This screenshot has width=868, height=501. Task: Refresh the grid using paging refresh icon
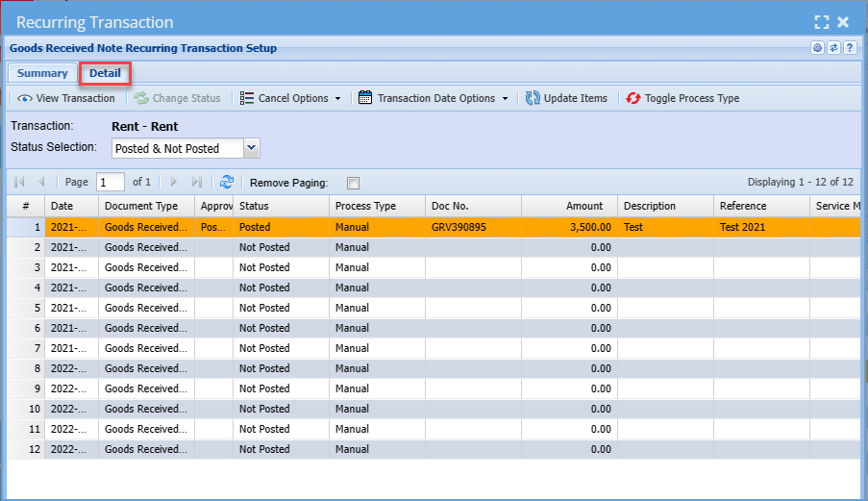pos(227,182)
